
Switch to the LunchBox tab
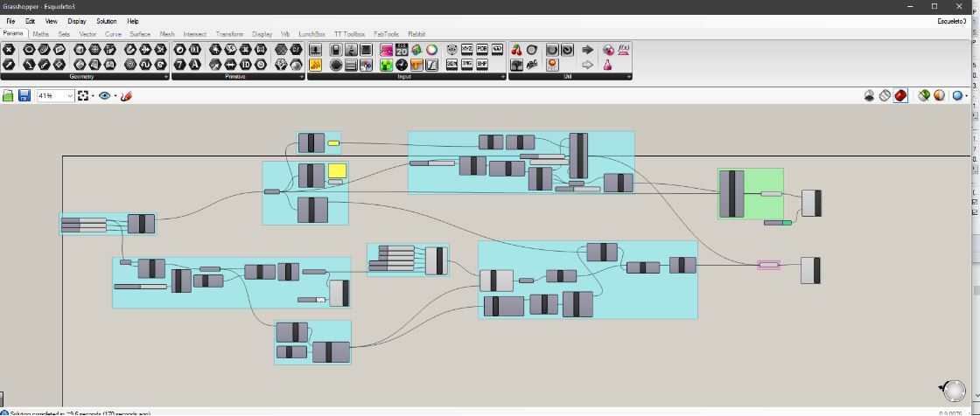click(311, 34)
